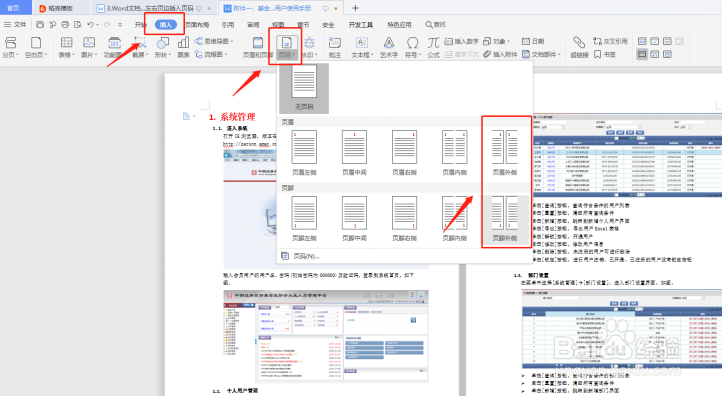The width and height of the screenshot is (722, 396).
Task: Choose 页脚中间 page number layout
Action: (354, 219)
